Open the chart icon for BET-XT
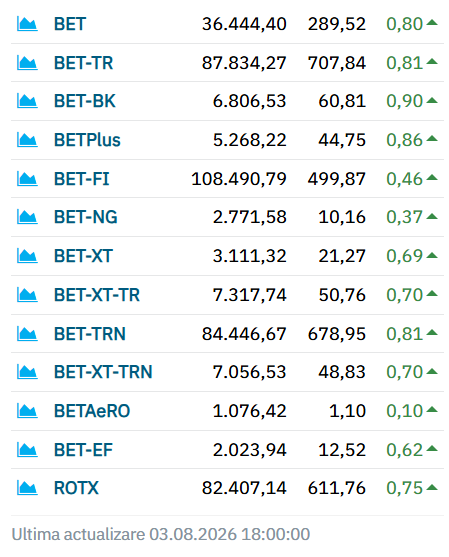This screenshot has height=557, width=449. [x=27, y=256]
